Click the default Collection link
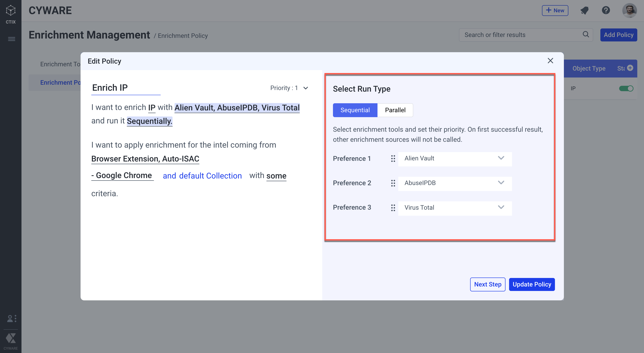This screenshot has height=353, width=644. (210, 176)
